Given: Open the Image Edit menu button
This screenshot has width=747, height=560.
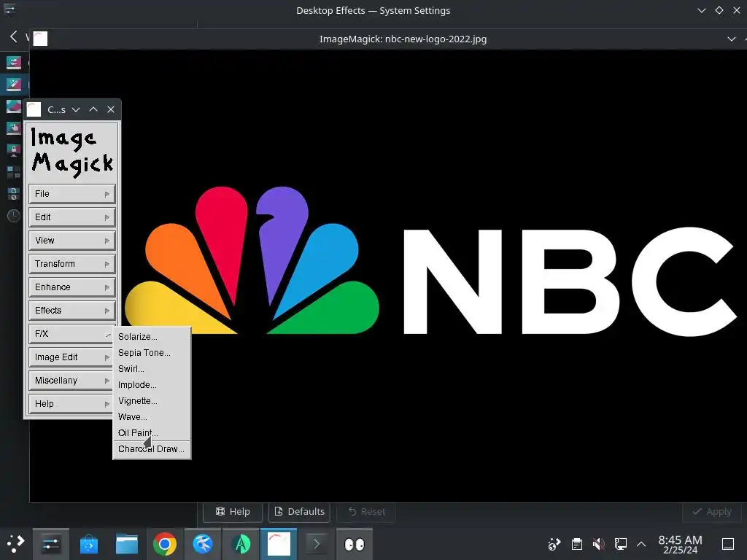Looking at the screenshot, I should point(71,357).
